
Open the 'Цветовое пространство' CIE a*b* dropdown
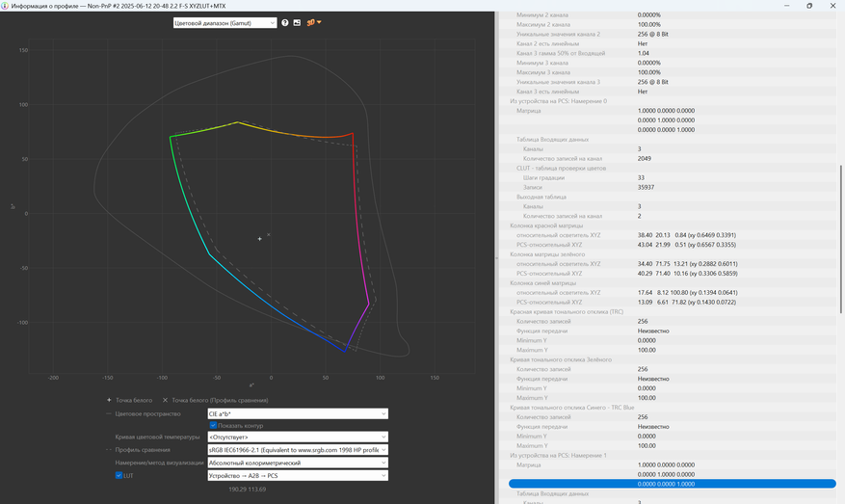click(298, 413)
